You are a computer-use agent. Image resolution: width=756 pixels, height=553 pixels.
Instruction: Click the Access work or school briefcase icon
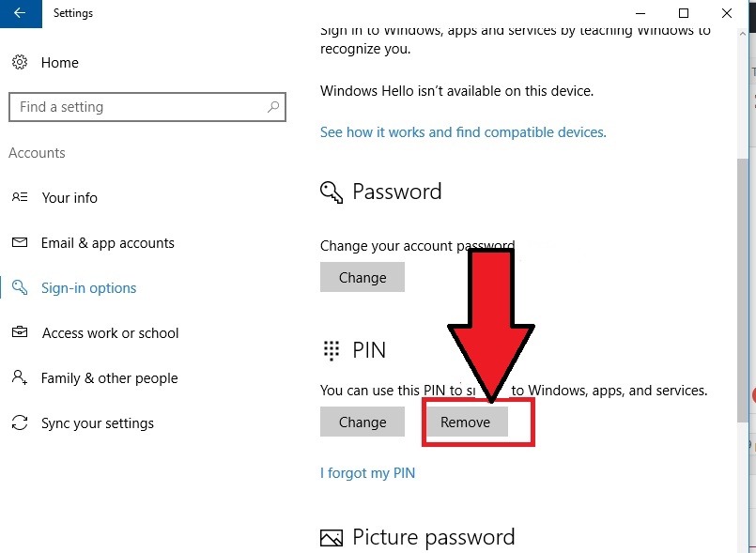pos(20,332)
